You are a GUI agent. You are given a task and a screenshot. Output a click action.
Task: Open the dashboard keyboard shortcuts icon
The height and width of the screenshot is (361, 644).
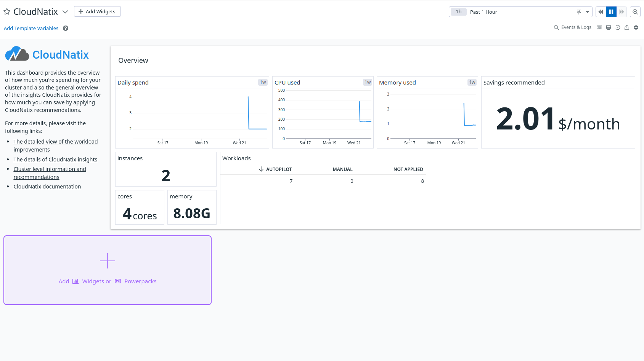[599, 27]
